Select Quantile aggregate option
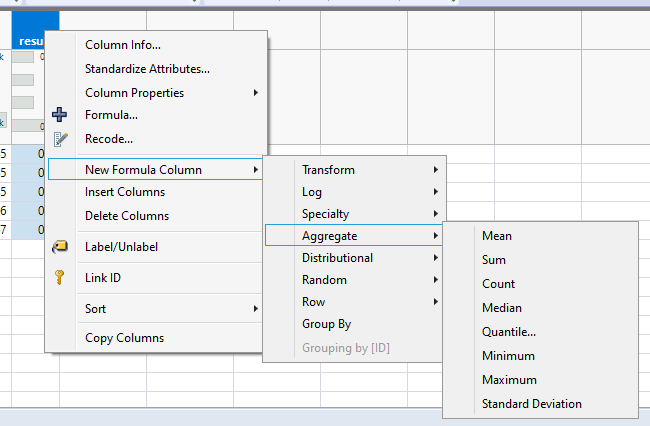 508,332
